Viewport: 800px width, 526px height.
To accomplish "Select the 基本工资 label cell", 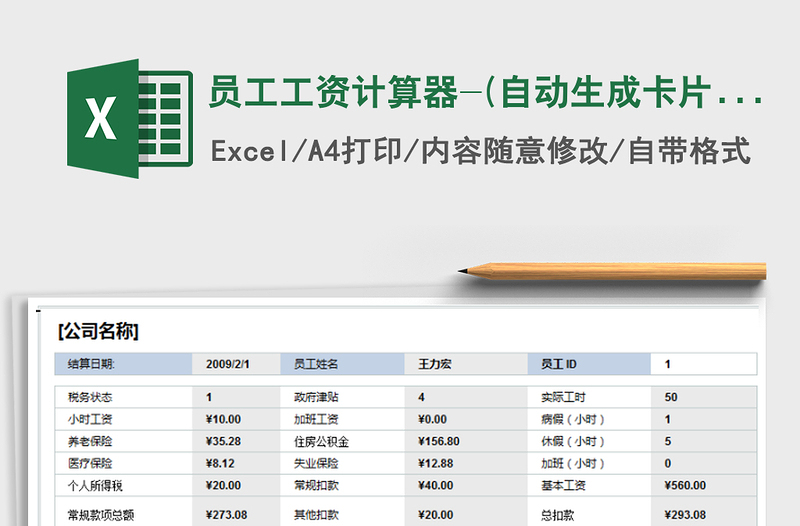I will [x=589, y=485].
